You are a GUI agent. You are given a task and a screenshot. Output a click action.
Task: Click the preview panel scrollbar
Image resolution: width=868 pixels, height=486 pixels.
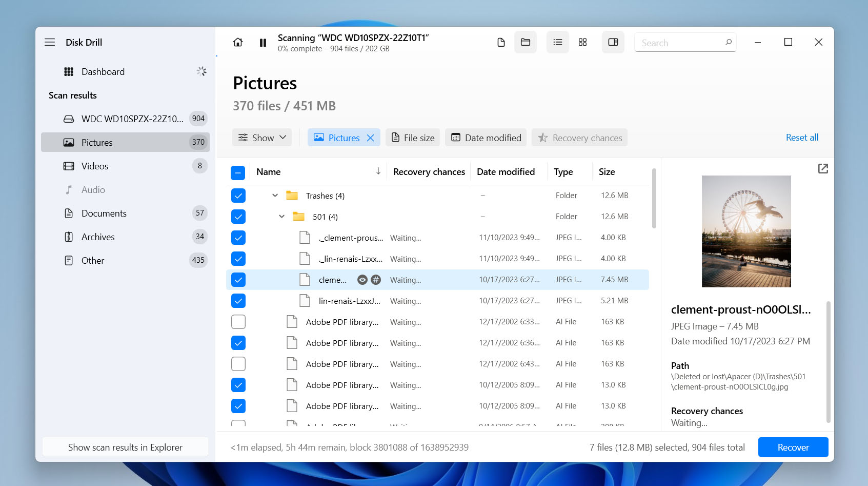(x=828, y=362)
